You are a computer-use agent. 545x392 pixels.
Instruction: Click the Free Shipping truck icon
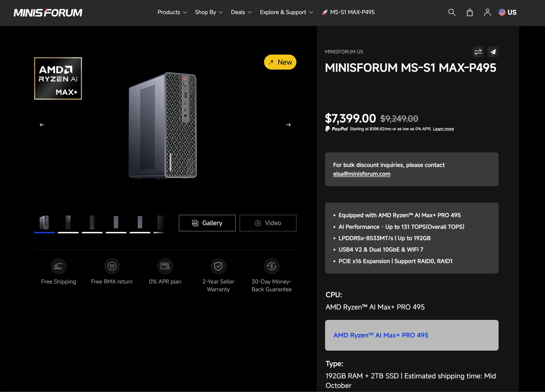[x=58, y=266]
